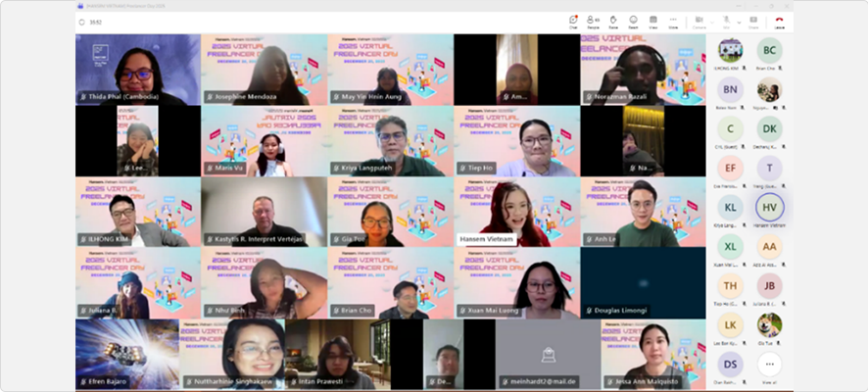Select the flower photo avatar in the sidebar
Viewport: 868px width, 392px height.
pos(769,90)
